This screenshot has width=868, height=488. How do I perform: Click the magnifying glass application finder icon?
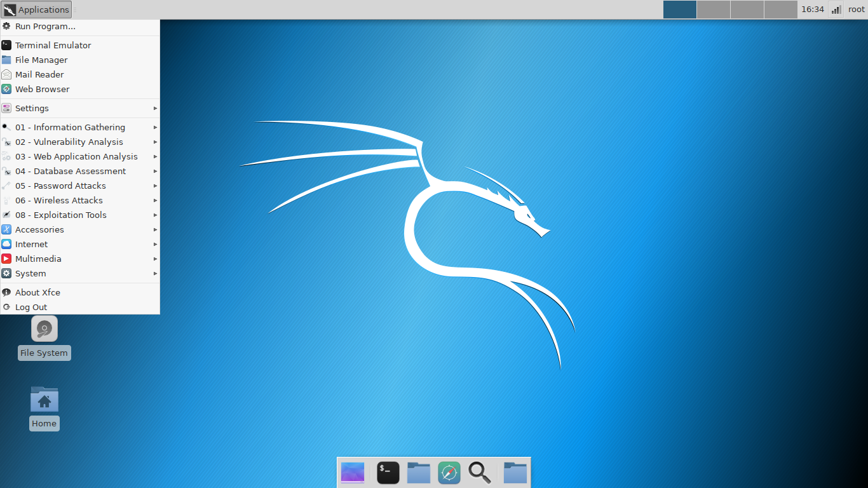[480, 473]
